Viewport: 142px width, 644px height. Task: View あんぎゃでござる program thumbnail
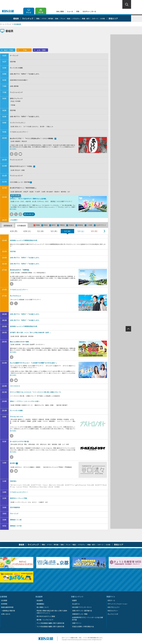point(93,145)
